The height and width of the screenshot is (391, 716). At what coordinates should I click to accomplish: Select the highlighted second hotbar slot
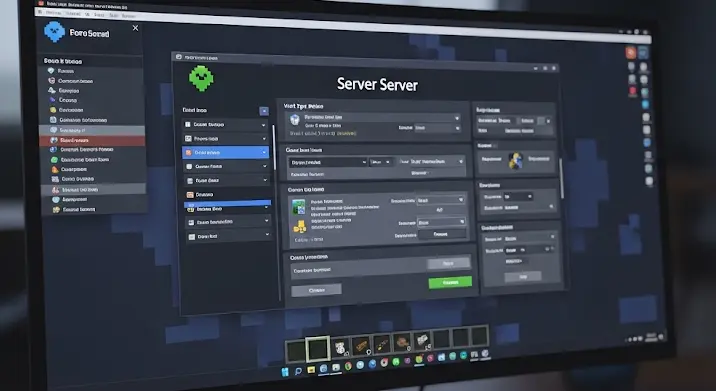[317, 349]
